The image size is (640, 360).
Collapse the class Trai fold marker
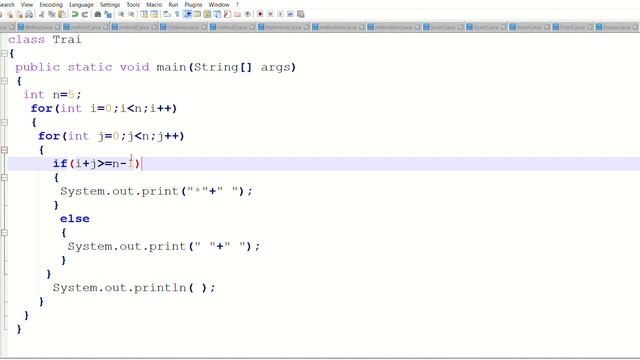4,53
